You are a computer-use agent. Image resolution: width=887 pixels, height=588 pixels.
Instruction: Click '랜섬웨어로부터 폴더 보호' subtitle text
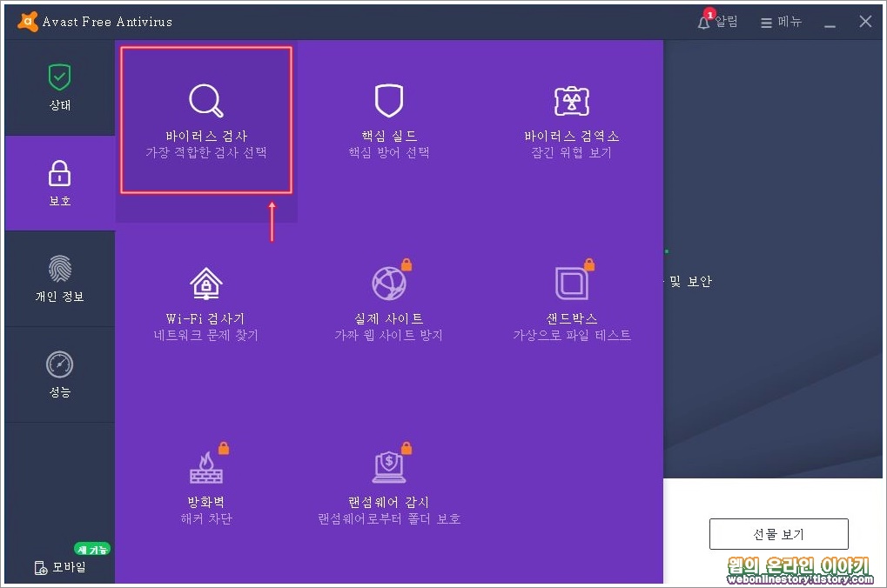[388, 519]
